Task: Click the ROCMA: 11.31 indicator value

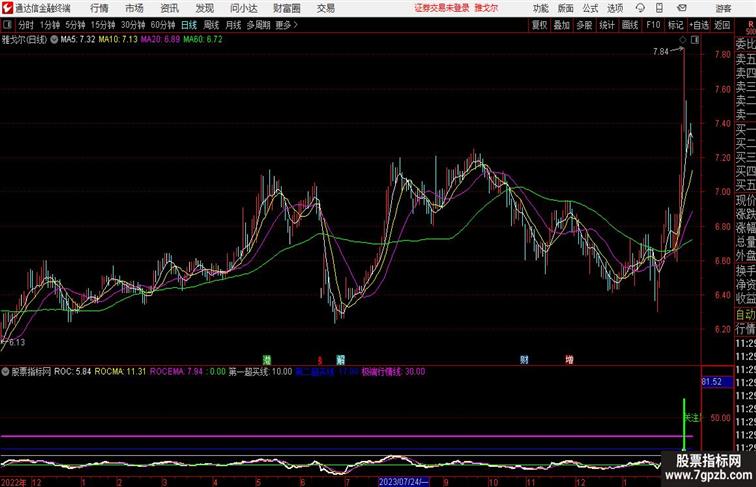Action: pyautogui.click(x=120, y=372)
